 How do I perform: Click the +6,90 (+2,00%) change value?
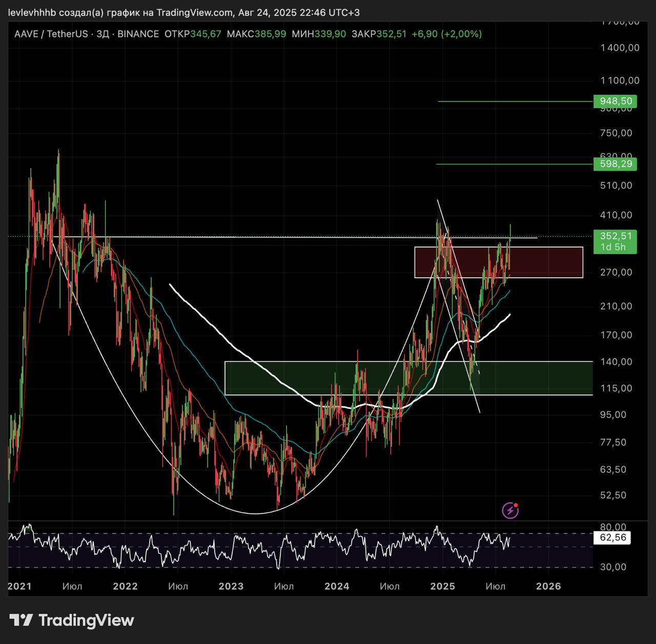[x=447, y=34]
